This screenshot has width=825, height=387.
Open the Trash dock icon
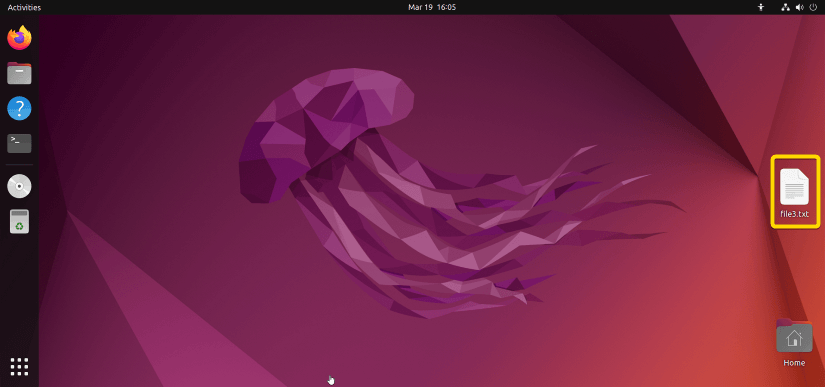19,221
